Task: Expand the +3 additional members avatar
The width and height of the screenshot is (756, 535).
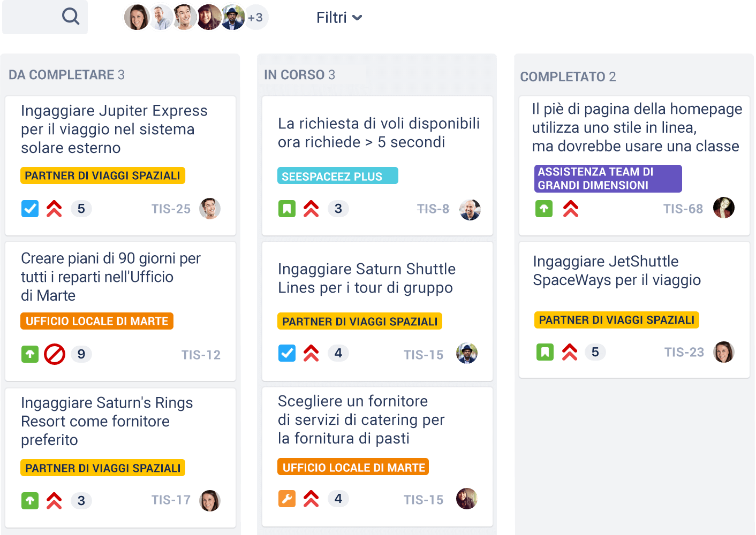Action: (256, 18)
